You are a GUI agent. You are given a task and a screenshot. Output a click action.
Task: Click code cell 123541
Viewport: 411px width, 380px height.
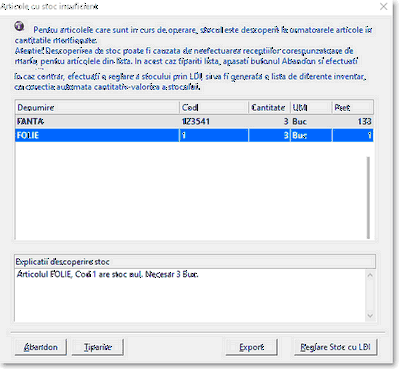(x=214, y=121)
